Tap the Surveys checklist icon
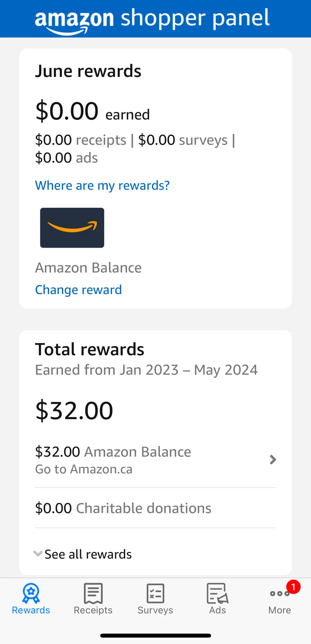Image resolution: width=311 pixels, height=644 pixels. click(x=155, y=593)
